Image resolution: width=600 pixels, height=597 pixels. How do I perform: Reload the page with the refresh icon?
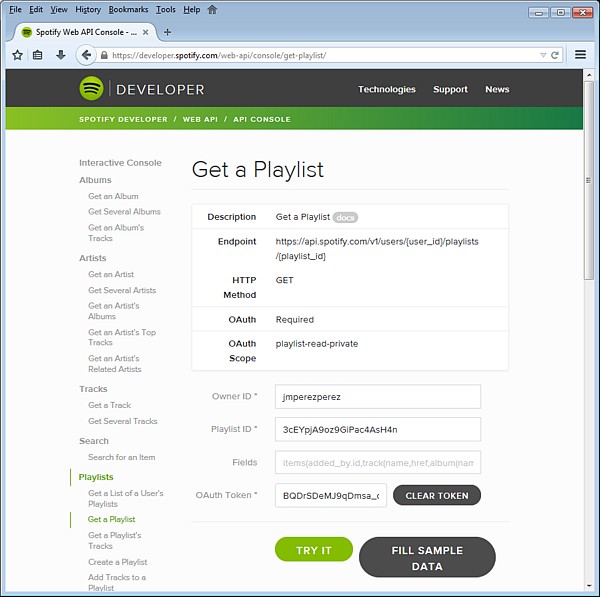(555, 55)
